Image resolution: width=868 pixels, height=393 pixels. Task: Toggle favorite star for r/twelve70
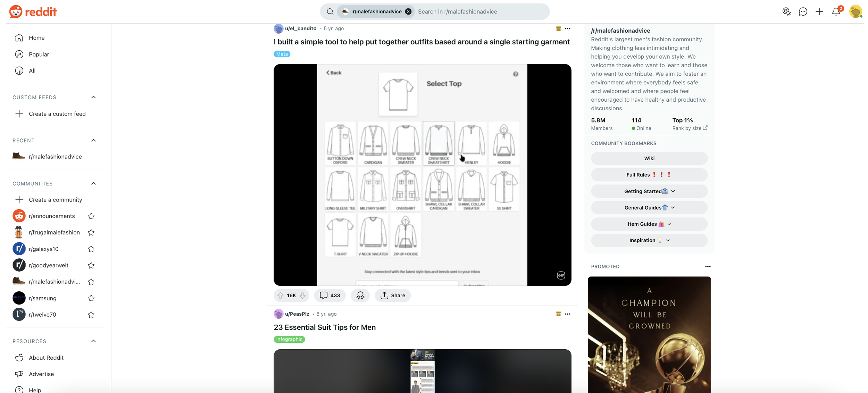[x=91, y=315]
